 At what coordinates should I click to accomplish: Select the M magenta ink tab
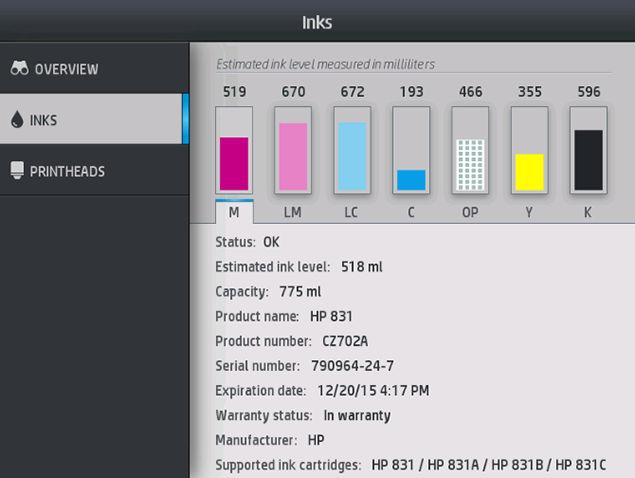point(234,212)
